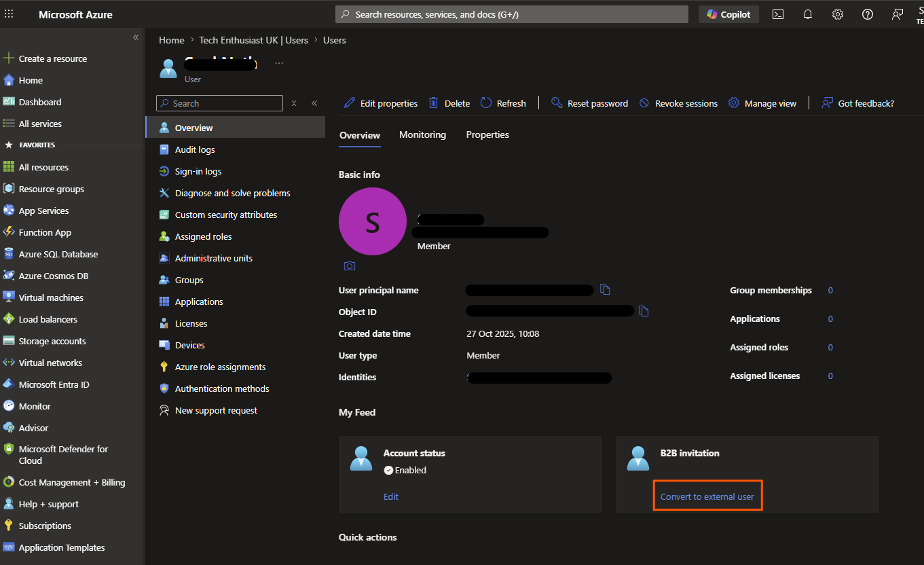
Task: Open the Azure portal waffle menu
Action: tap(9, 14)
